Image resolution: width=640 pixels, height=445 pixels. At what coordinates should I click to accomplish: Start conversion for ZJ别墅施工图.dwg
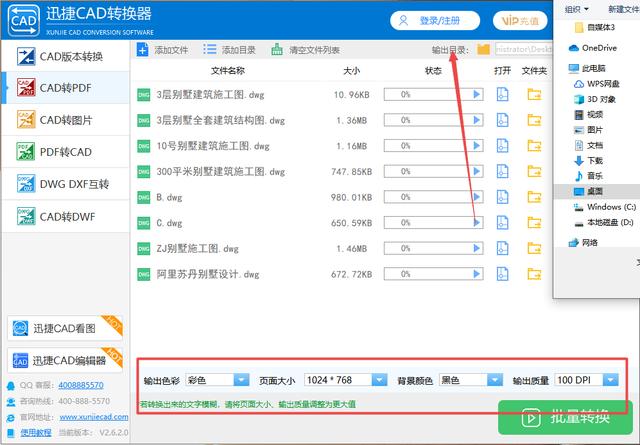477,248
